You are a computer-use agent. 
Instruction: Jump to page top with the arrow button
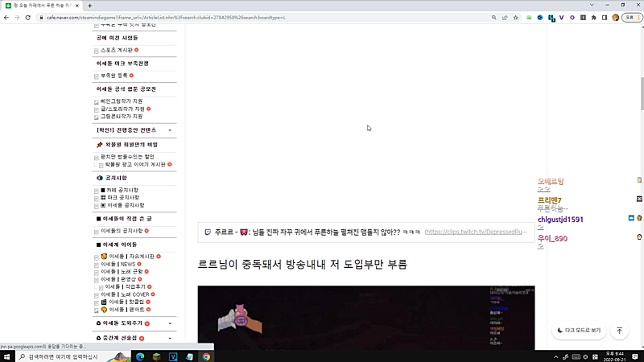(620, 331)
